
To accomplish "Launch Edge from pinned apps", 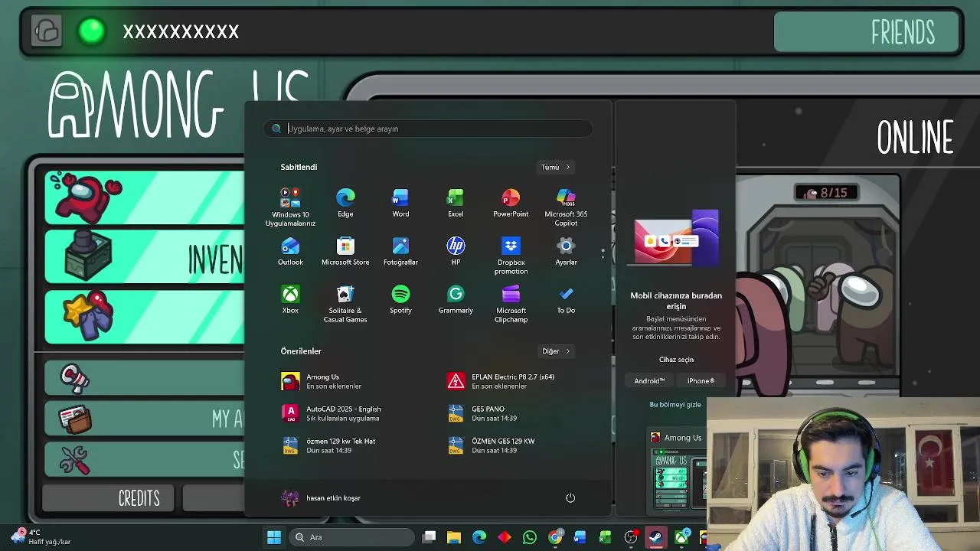I will [x=345, y=203].
